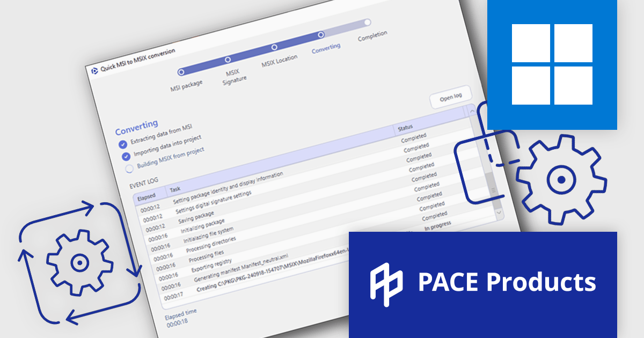Click the EVENT LOG section label

[144, 182]
